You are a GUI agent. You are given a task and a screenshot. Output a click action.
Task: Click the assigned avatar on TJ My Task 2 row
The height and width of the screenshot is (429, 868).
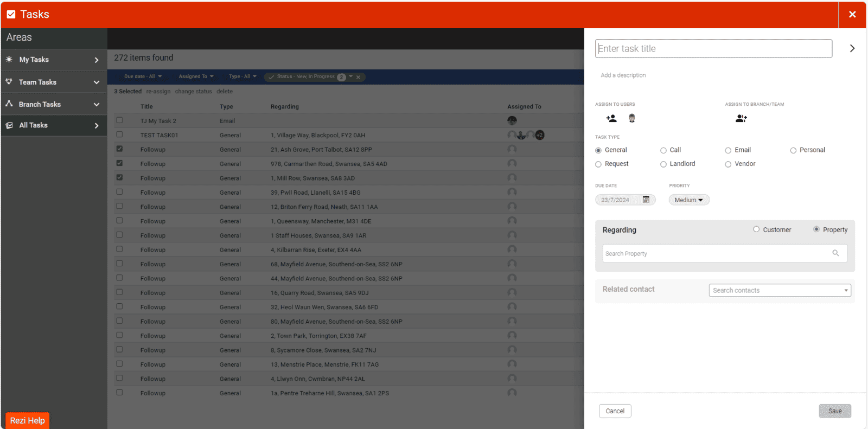click(512, 120)
